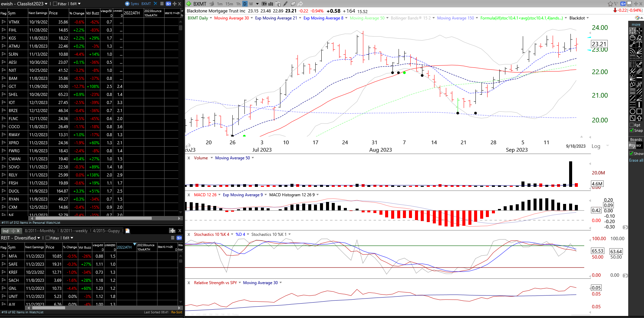Switch to the 4/2015--Guppy tab

pyautogui.click(x=106, y=231)
